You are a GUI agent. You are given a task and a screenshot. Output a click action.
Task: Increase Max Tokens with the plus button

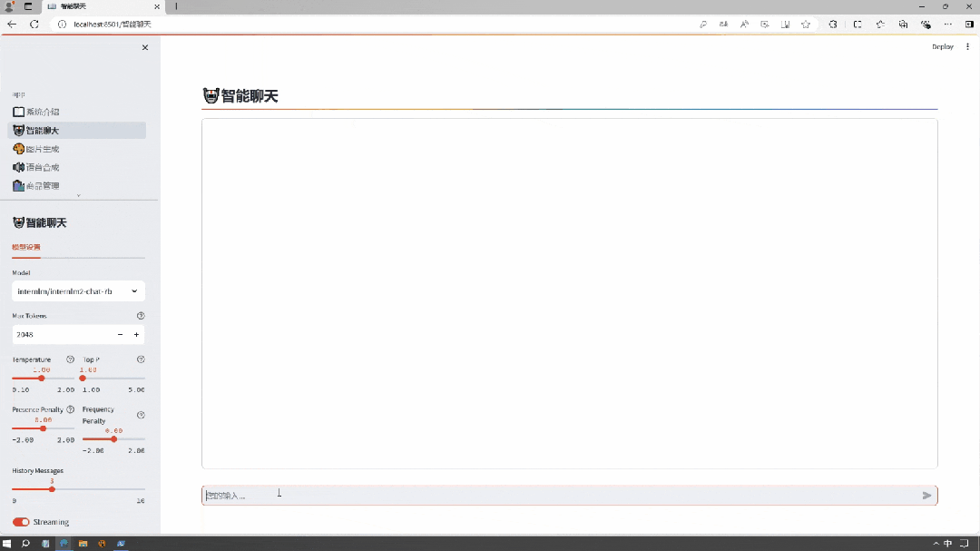click(136, 335)
